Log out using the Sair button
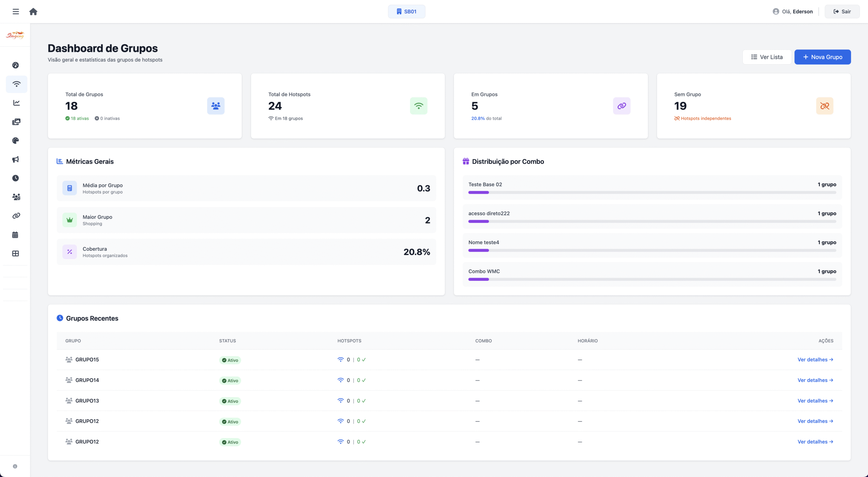The width and height of the screenshot is (868, 477). (x=842, y=12)
